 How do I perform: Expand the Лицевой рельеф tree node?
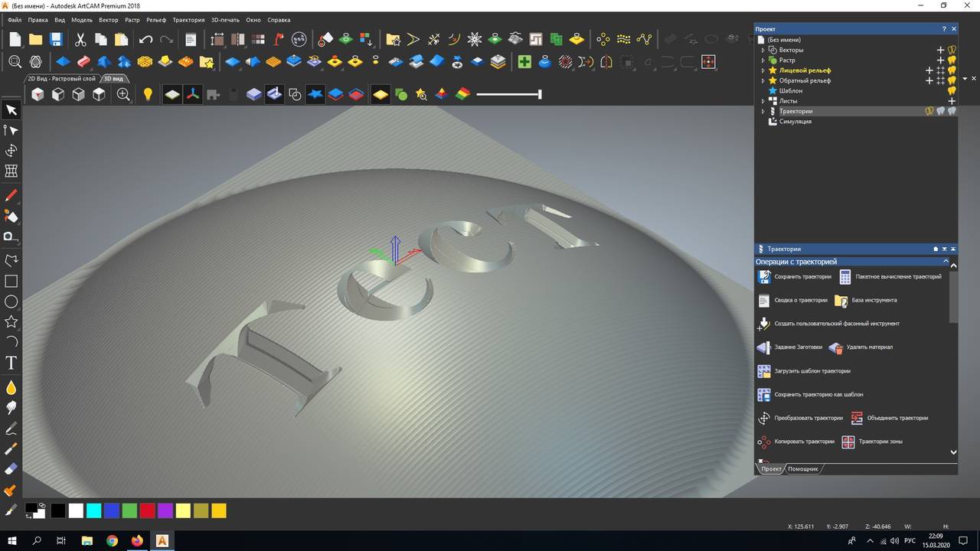763,70
